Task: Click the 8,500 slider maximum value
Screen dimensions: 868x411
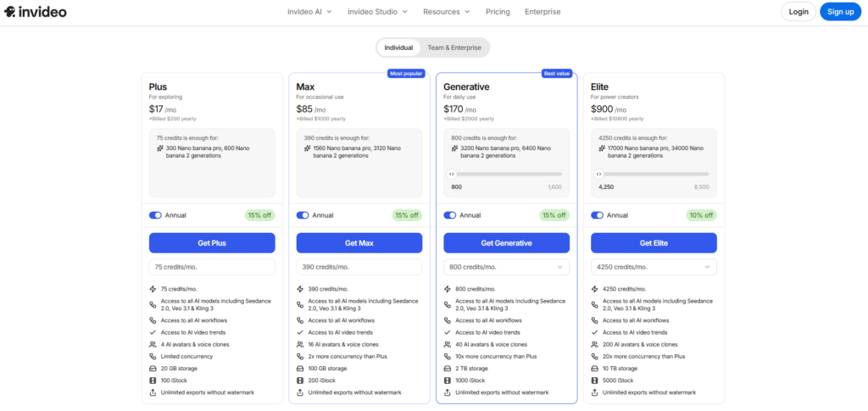Action: 701,187
